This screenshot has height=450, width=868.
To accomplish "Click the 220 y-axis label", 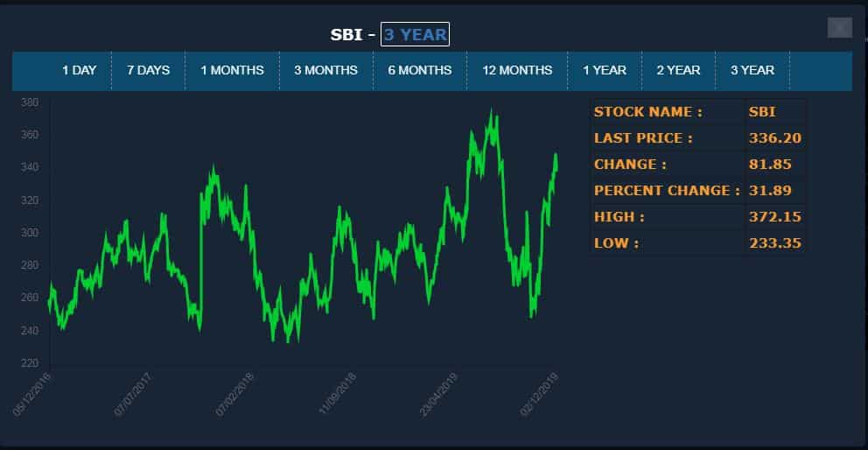I will tap(30, 363).
